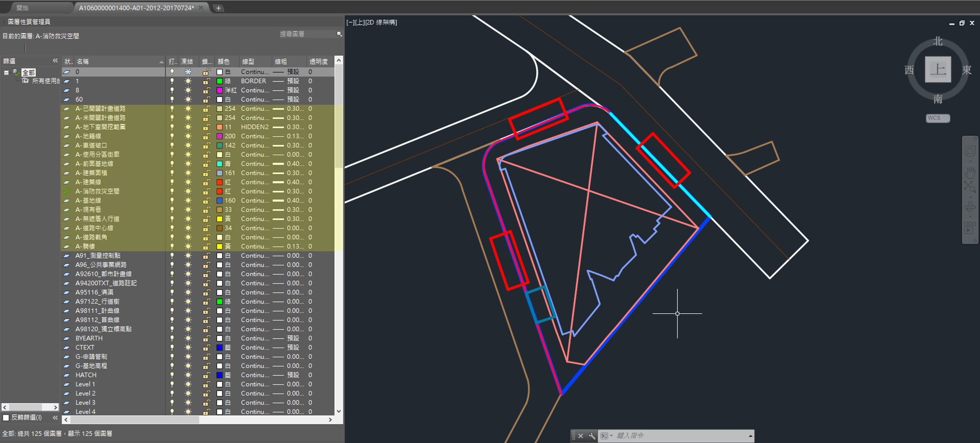Switch to the 開始 tab
Screen dimensions: 980x443
pyautogui.click(x=23, y=8)
